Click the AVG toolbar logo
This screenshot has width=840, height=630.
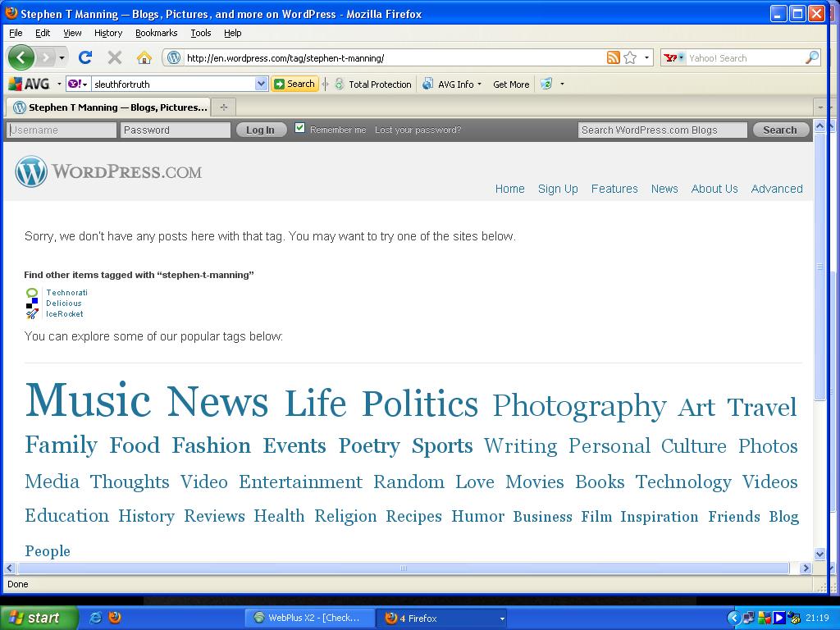[30, 84]
